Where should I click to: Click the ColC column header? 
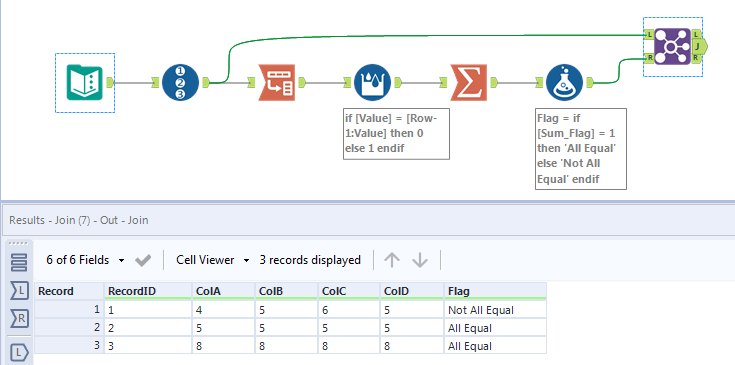[349, 291]
